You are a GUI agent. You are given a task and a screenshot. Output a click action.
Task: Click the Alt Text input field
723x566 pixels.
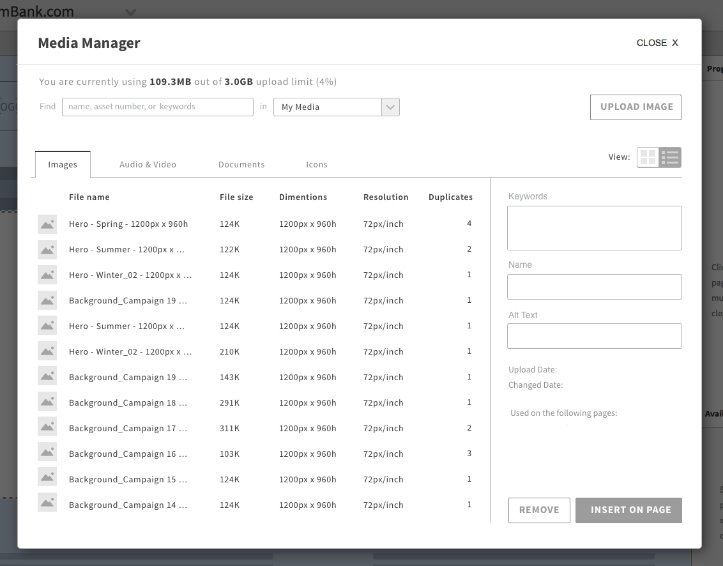pos(594,336)
